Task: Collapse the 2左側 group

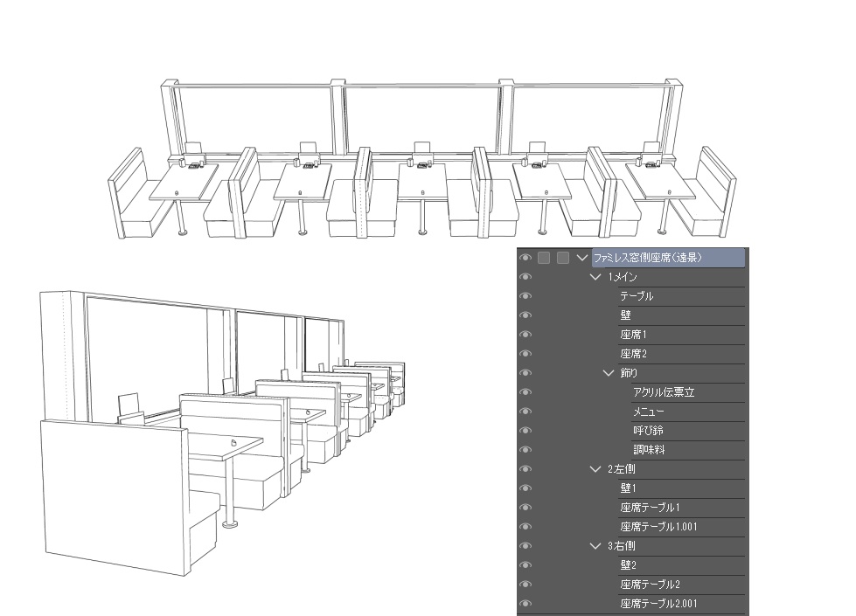Action: point(593,469)
